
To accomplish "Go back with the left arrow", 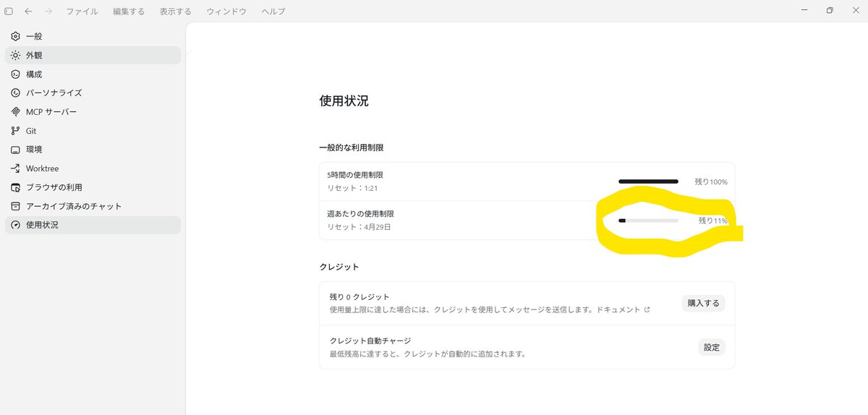I will click(x=28, y=12).
